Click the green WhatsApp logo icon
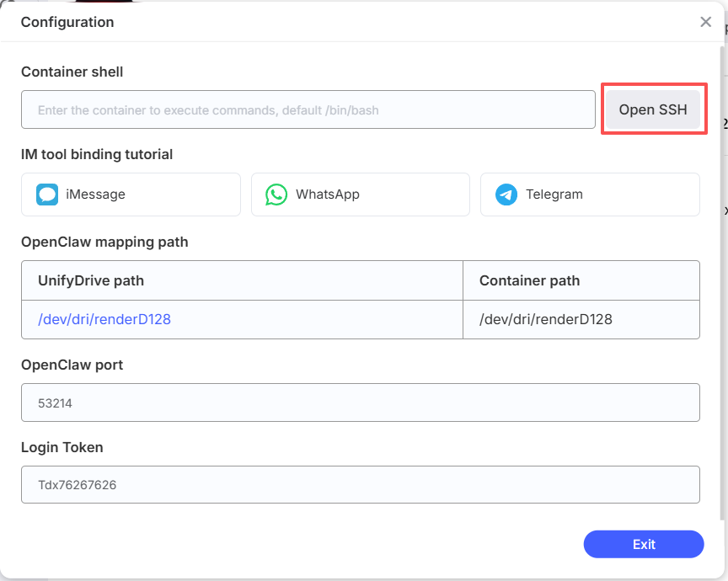Image resolution: width=728 pixels, height=581 pixels. click(276, 195)
